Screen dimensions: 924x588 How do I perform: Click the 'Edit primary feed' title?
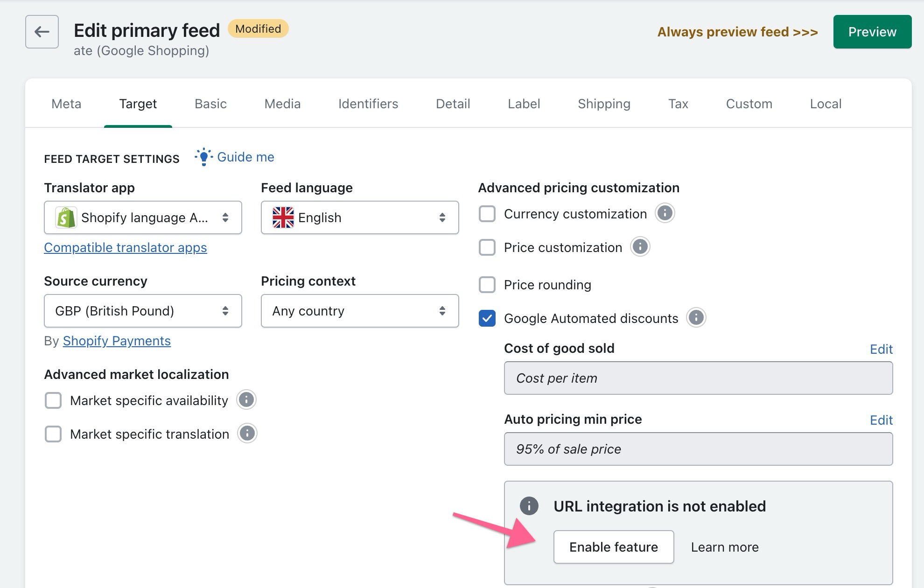pyautogui.click(x=147, y=30)
